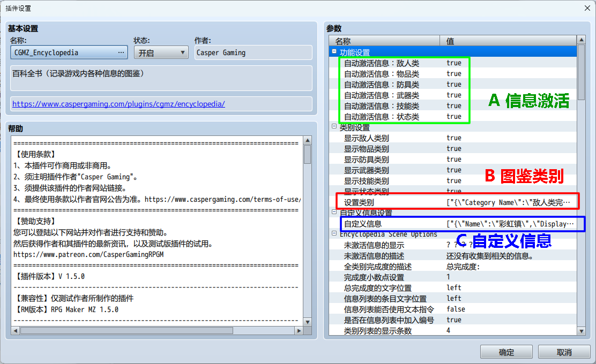Viewport: 596px width, 364px height.
Task: Select the 信息列表能否使用文本指令 parameter row
Action: click(x=453, y=309)
